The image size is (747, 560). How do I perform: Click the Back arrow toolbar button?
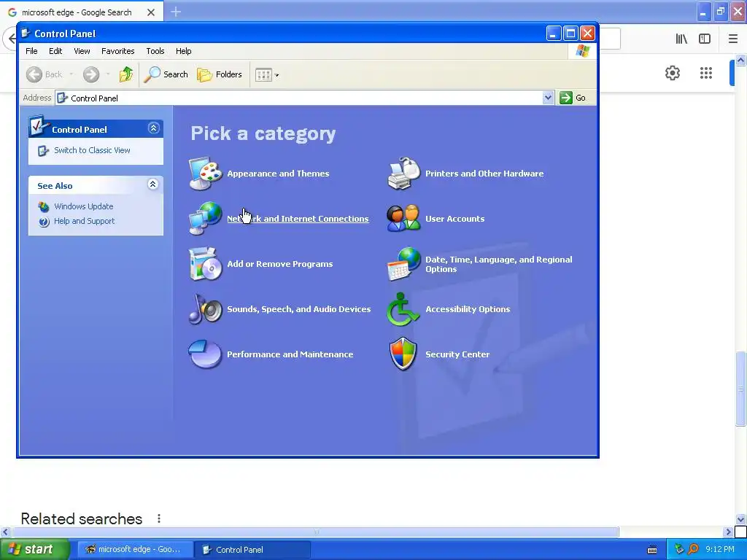tap(44, 74)
